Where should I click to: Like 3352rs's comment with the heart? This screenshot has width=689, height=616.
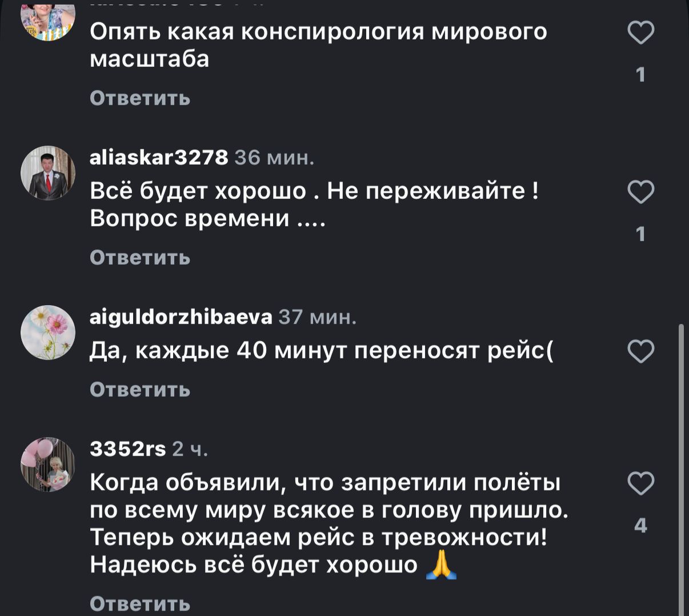coord(640,484)
